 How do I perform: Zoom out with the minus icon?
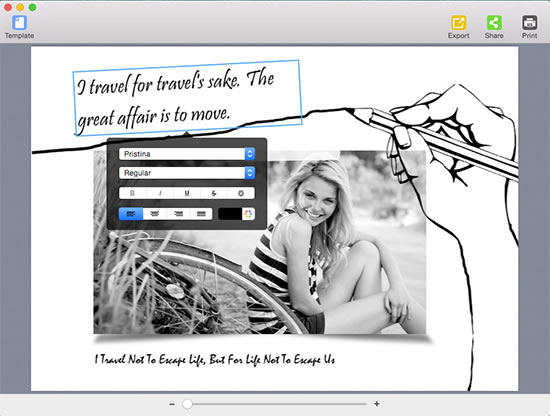click(172, 404)
